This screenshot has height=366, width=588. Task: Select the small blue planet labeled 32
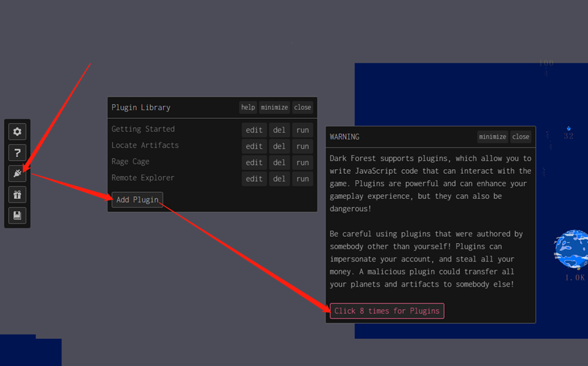pyautogui.click(x=568, y=128)
